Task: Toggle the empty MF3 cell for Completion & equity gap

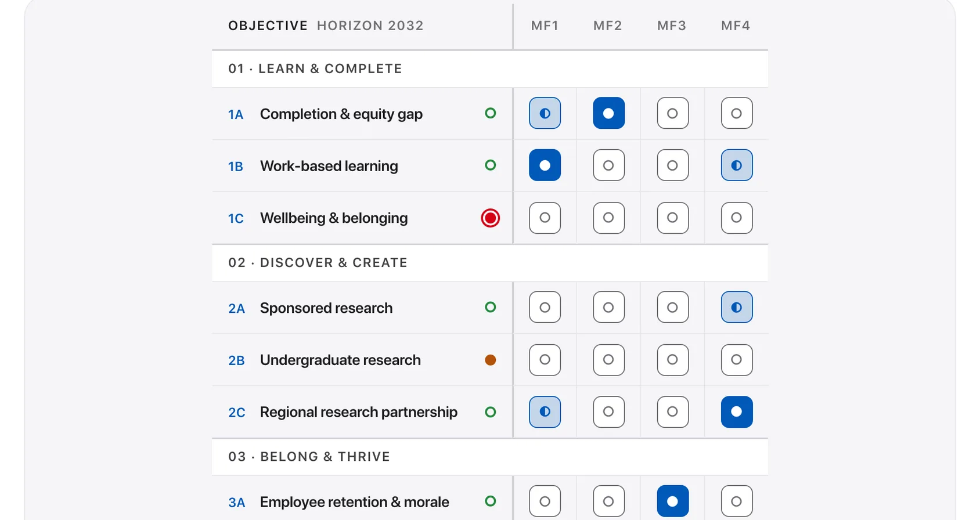Action: click(x=673, y=113)
